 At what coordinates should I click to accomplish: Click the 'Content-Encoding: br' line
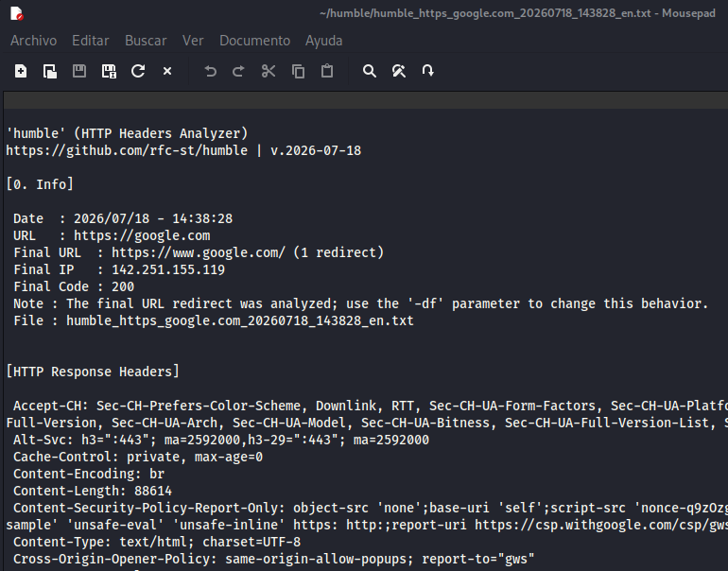(x=89, y=474)
